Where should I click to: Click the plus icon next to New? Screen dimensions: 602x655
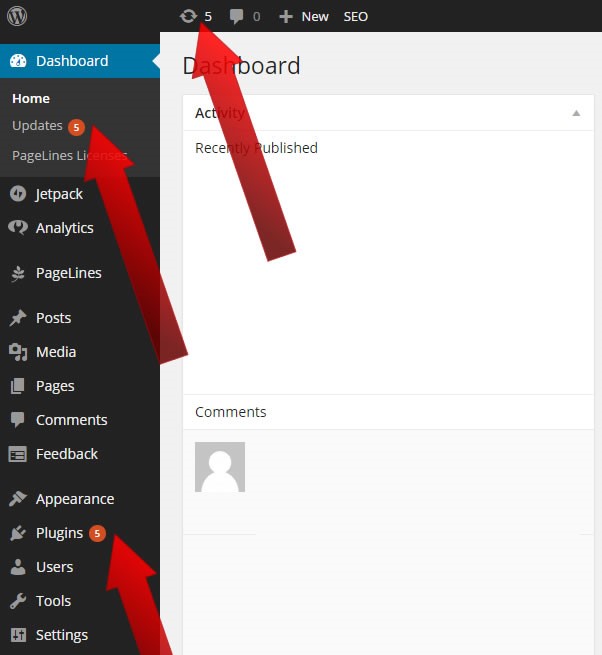pyautogui.click(x=286, y=17)
